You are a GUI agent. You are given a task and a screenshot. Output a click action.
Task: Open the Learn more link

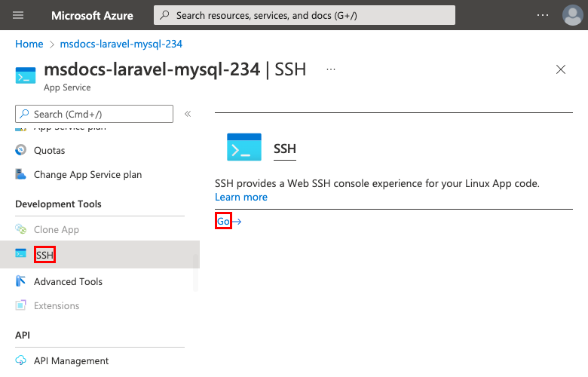pyautogui.click(x=241, y=197)
